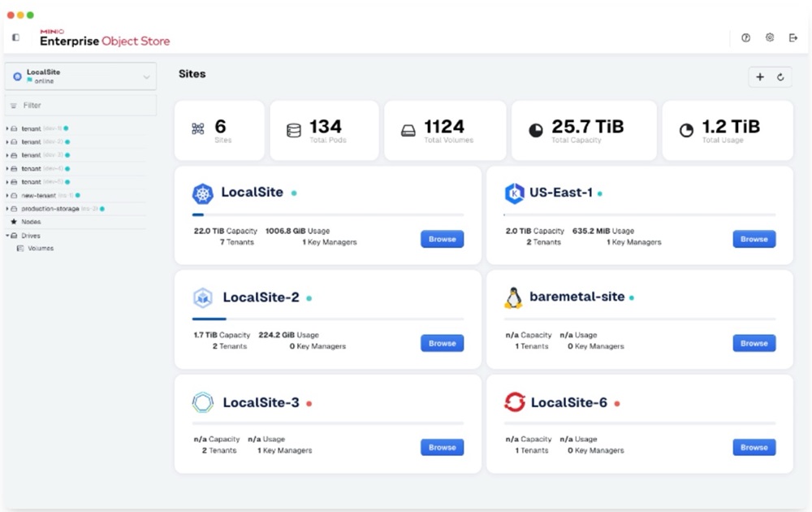Click the LocalSite-3 heptagon logo icon
The image size is (812, 512).
[202, 402]
